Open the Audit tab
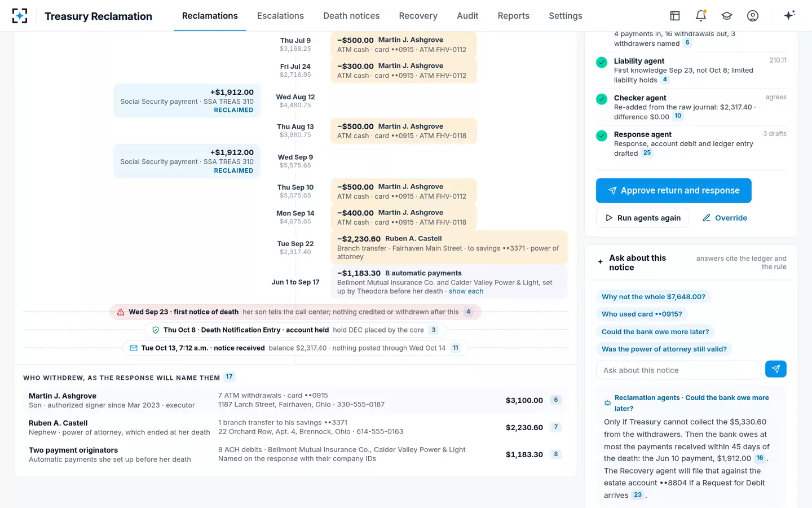 pos(467,16)
